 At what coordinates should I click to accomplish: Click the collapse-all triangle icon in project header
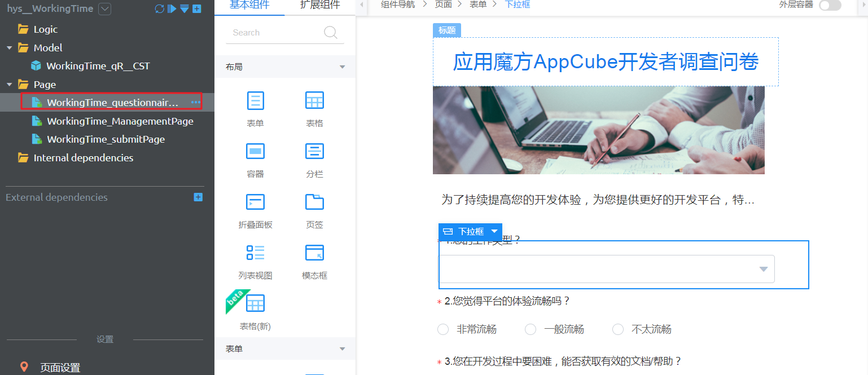click(184, 9)
